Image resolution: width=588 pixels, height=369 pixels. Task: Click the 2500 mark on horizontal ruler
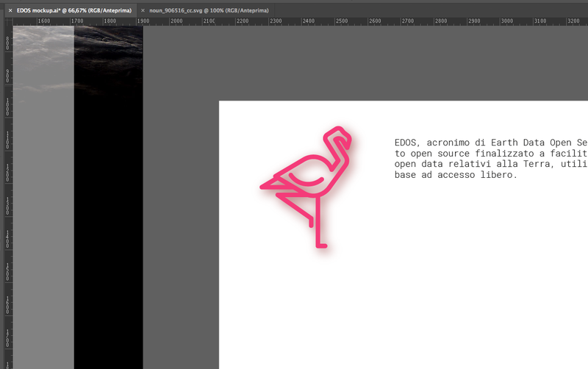341,21
